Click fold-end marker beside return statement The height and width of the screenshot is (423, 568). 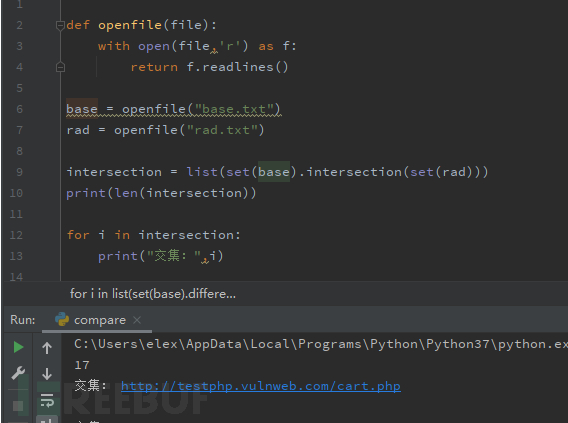[x=60, y=67]
